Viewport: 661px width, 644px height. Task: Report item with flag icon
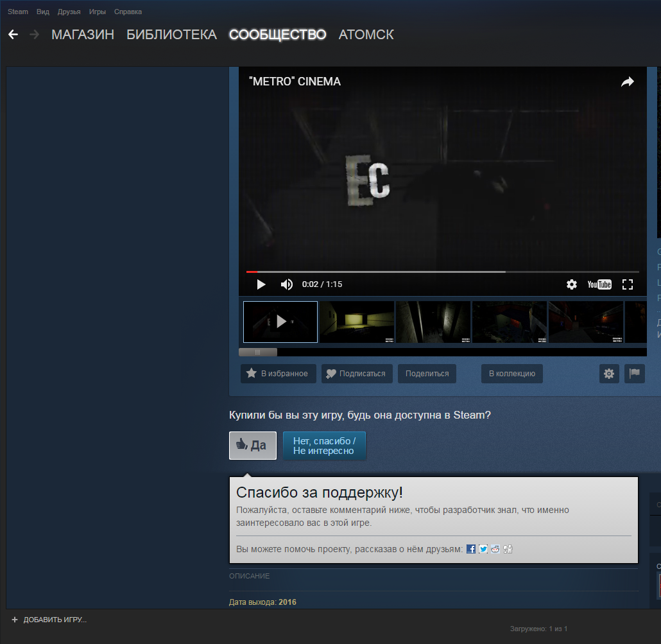tap(635, 374)
